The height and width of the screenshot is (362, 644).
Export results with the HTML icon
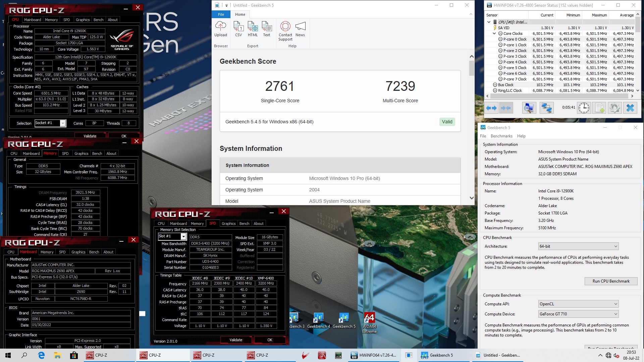[x=253, y=29]
